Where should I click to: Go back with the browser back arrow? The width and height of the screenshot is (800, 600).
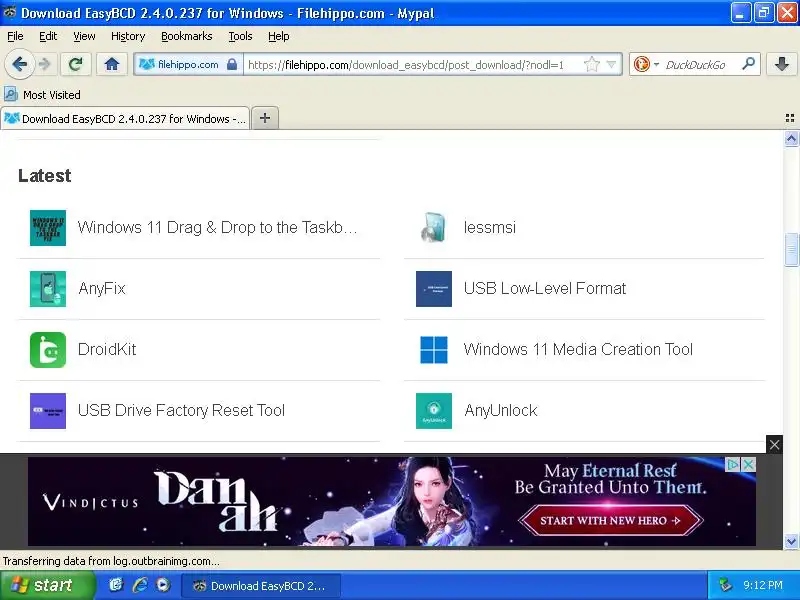[20, 64]
